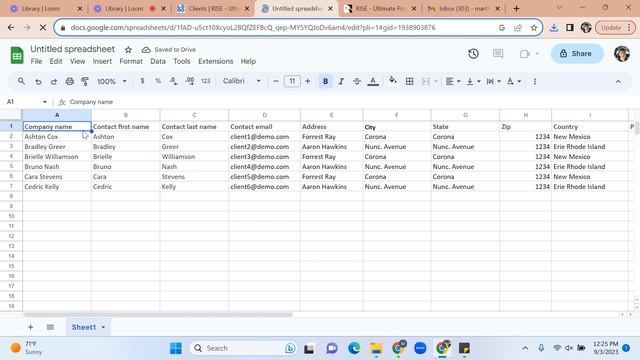Star the Untitled spreadsheet
The image size is (640, 360).
tap(128, 49)
